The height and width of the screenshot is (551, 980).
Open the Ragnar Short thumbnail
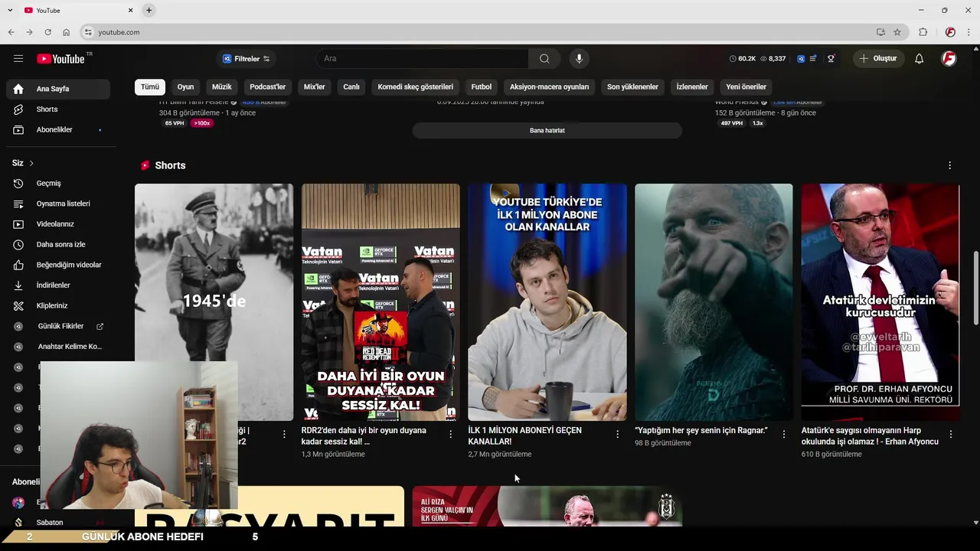pos(714,302)
